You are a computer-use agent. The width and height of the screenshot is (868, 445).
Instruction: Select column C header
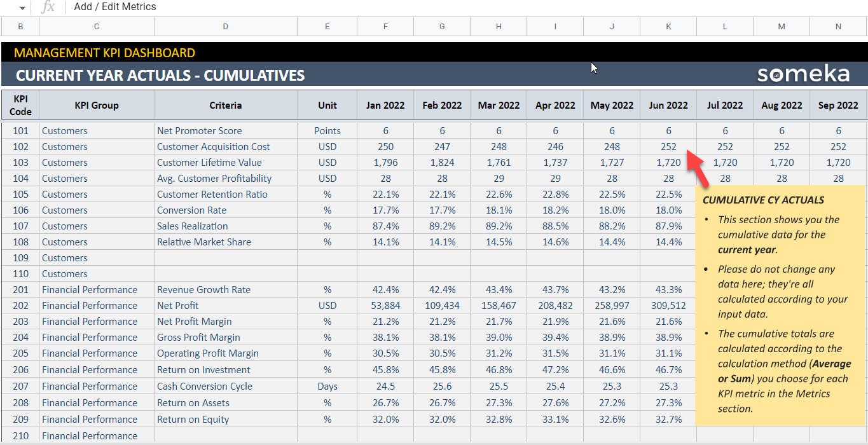97,27
